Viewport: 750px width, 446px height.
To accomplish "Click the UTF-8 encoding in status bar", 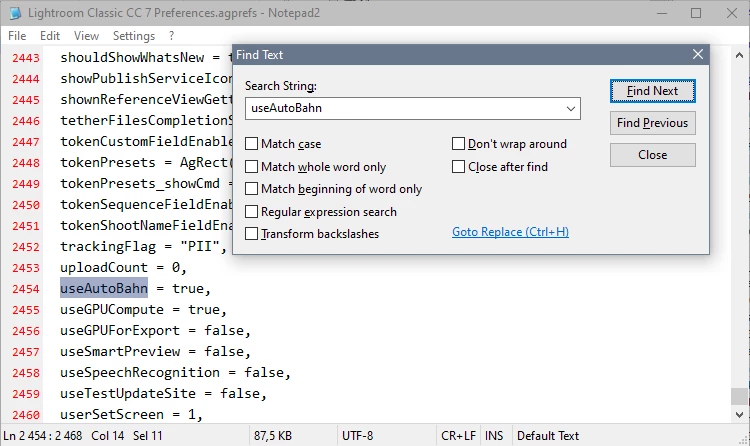I will point(357,436).
